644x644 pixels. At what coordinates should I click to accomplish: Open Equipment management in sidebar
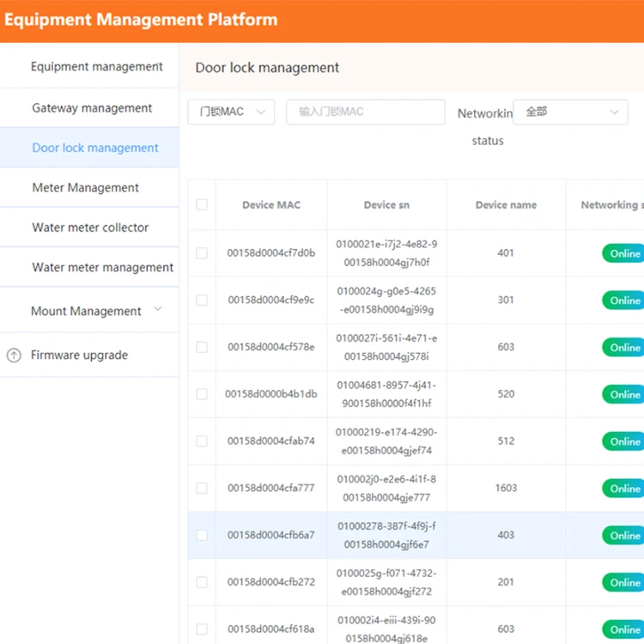(x=96, y=67)
